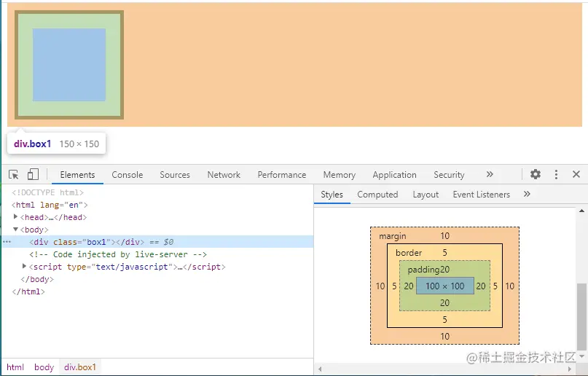This screenshot has width=588, height=376.
Task: Click the margin top value 10
Action: click(x=444, y=236)
